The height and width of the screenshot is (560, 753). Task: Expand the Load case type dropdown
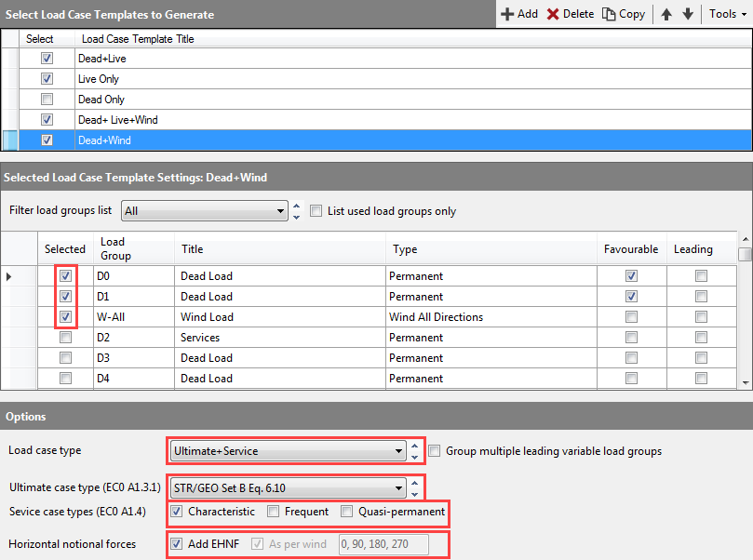287,451
